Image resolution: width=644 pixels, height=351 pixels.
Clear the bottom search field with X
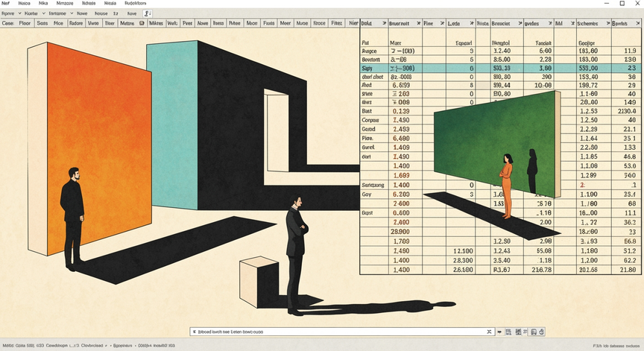(x=489, y=332)
